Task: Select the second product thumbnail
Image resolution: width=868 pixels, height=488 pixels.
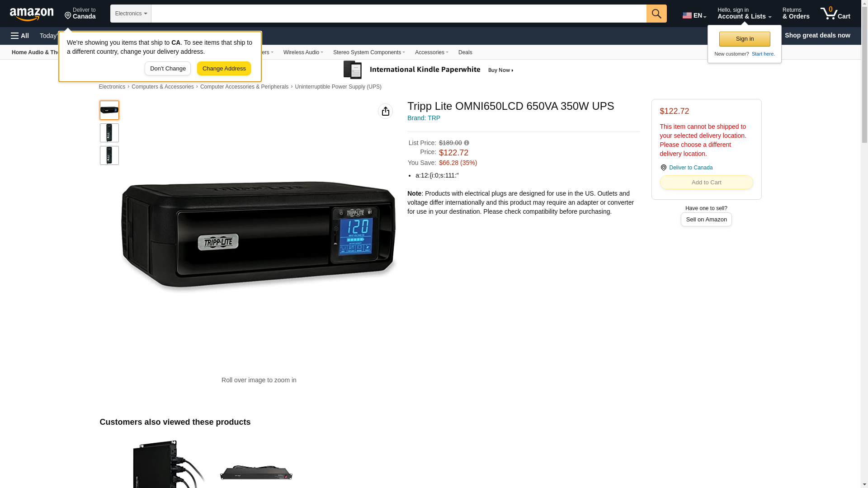Action: click(x=109, y=133)
